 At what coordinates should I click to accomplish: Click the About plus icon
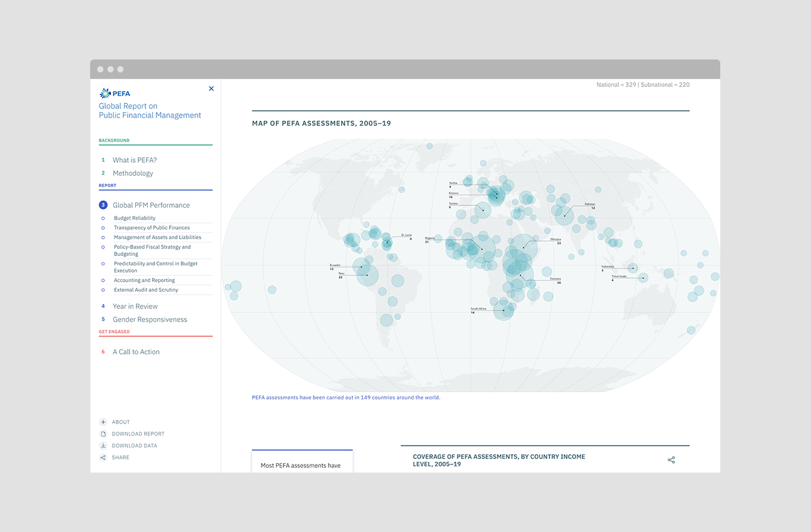point(103,422)
